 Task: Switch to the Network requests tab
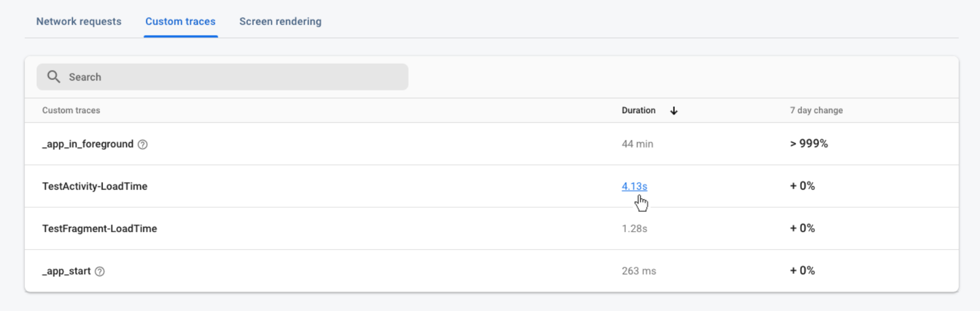(79, 22)
